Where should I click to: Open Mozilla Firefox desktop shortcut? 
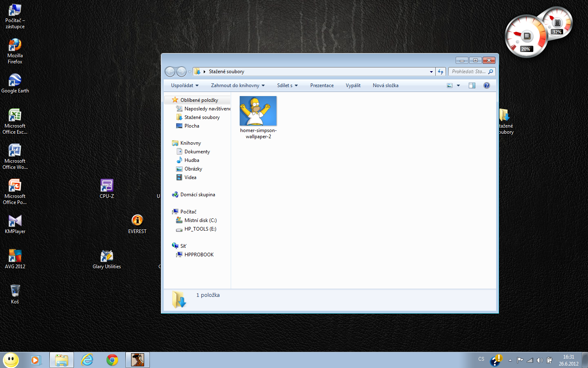(x=15, y=51)
